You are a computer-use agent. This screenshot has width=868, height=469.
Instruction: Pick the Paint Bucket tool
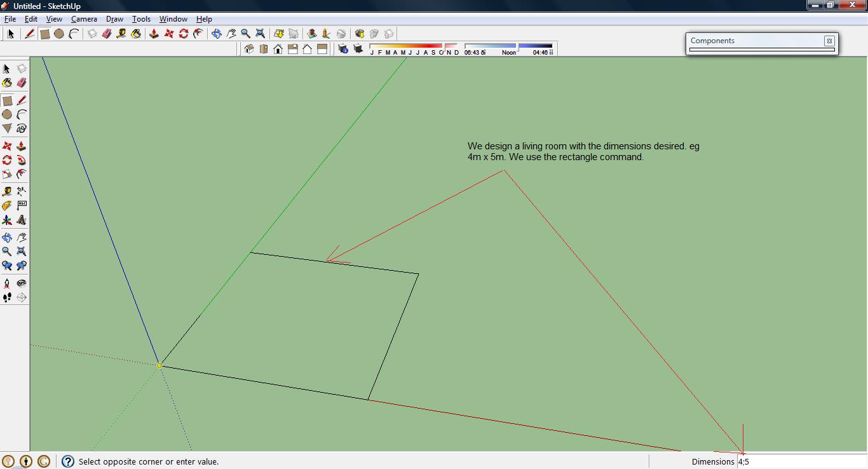pos(7,83)
